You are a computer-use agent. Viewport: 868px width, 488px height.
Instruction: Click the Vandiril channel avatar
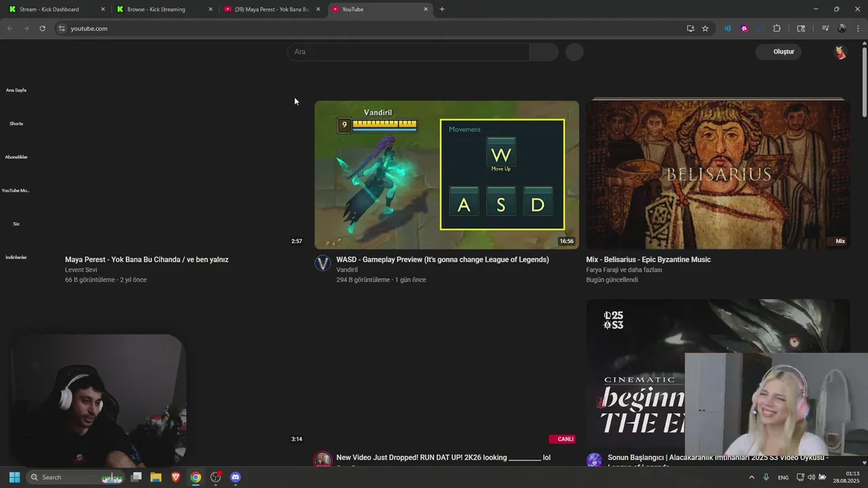coord(323,263)
